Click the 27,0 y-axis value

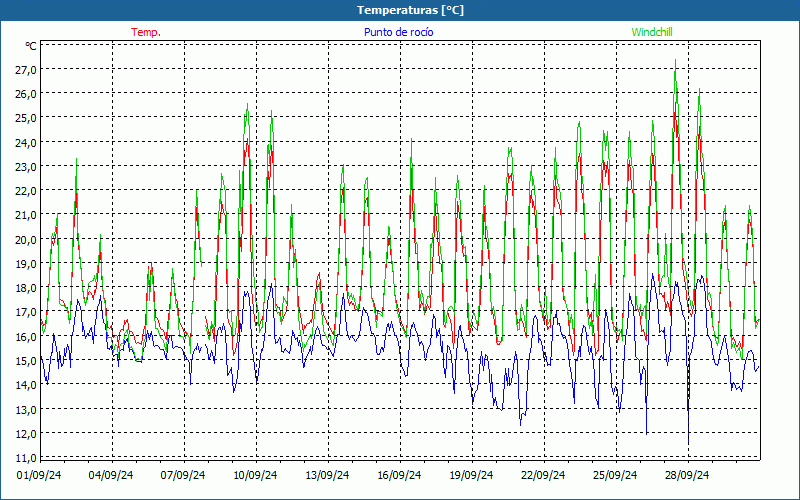26,70
